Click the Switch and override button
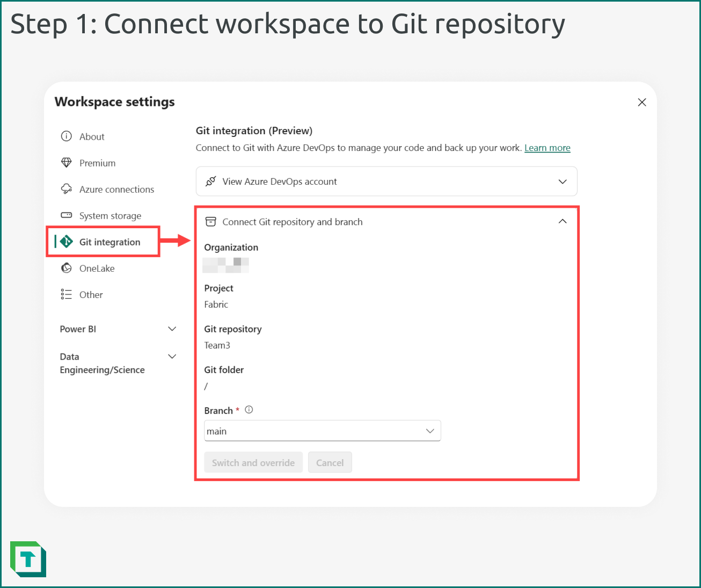This screenshot has height=588, width=701. (x=253, y=462)
